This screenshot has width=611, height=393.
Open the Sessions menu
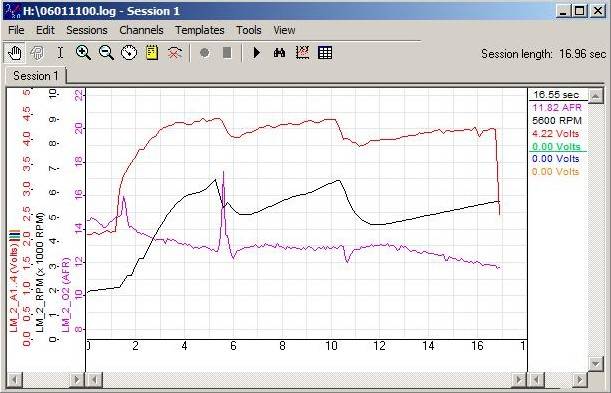tap(87, 30)
